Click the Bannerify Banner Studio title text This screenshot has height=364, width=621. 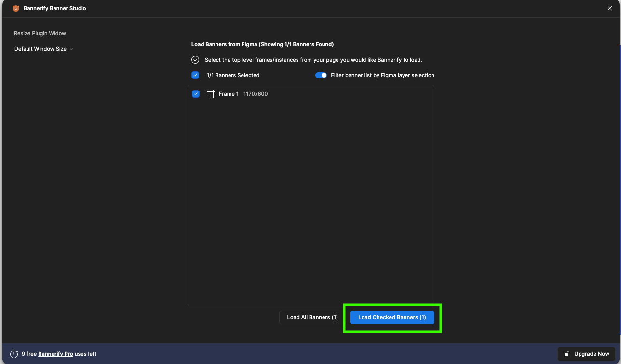pyautogui.click(x=55, y=8)
